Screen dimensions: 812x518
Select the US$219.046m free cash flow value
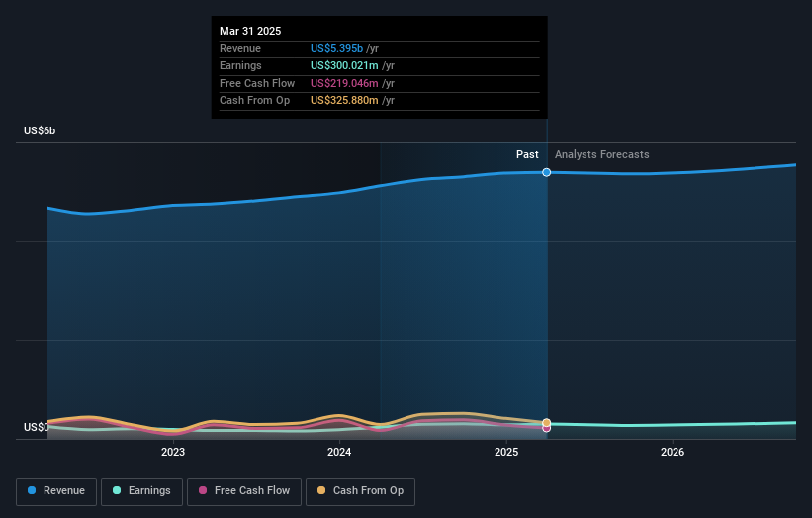[x=344, y=83]
